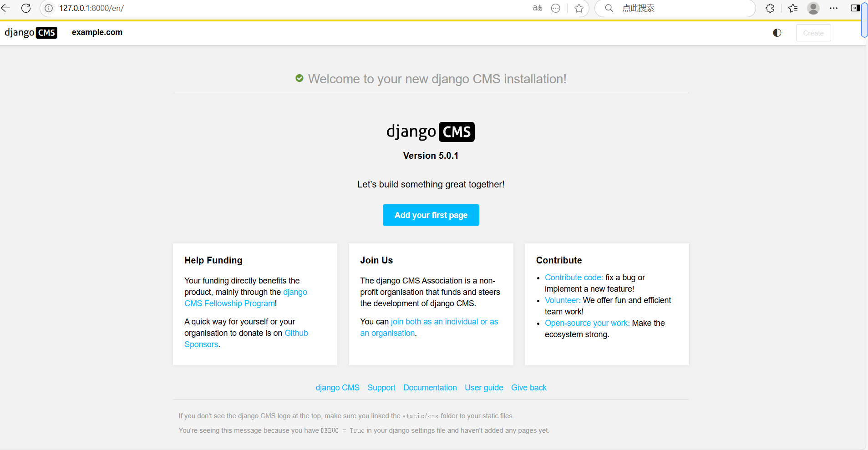Toggle dark/light color scheme
Viewport: 868px width, 450px height.
[777, 33]
